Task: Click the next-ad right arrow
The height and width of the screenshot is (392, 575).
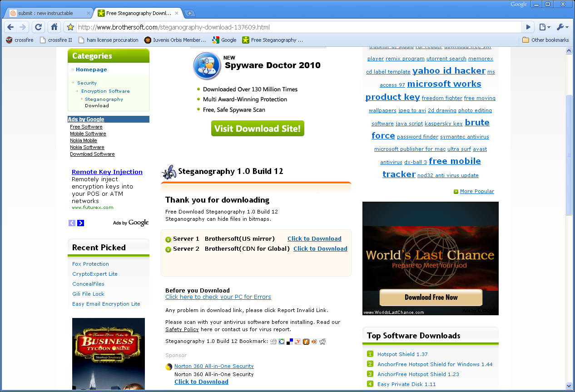Action: [x=81, y=223]
